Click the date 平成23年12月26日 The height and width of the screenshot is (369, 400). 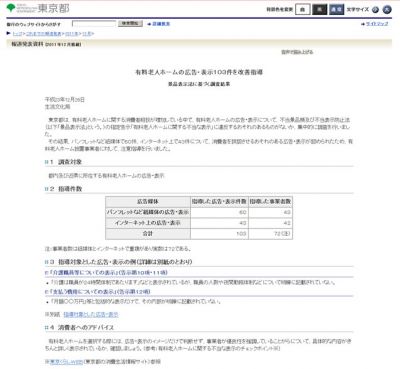pyautogui.click(x=65, y=100)
